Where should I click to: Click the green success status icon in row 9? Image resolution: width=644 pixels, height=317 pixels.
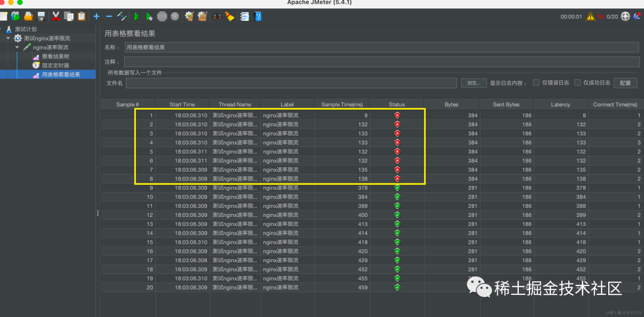click(397, 188)
